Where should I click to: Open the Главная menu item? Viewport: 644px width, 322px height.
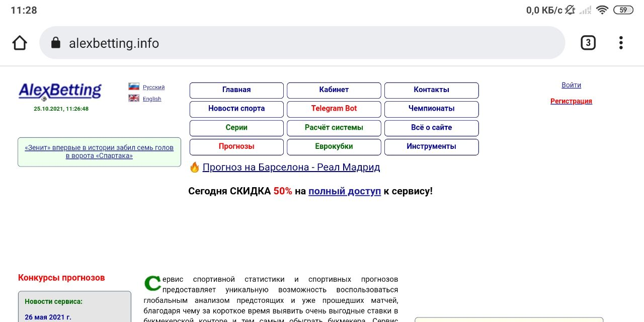pyautogui.click(x=236, y=90)
